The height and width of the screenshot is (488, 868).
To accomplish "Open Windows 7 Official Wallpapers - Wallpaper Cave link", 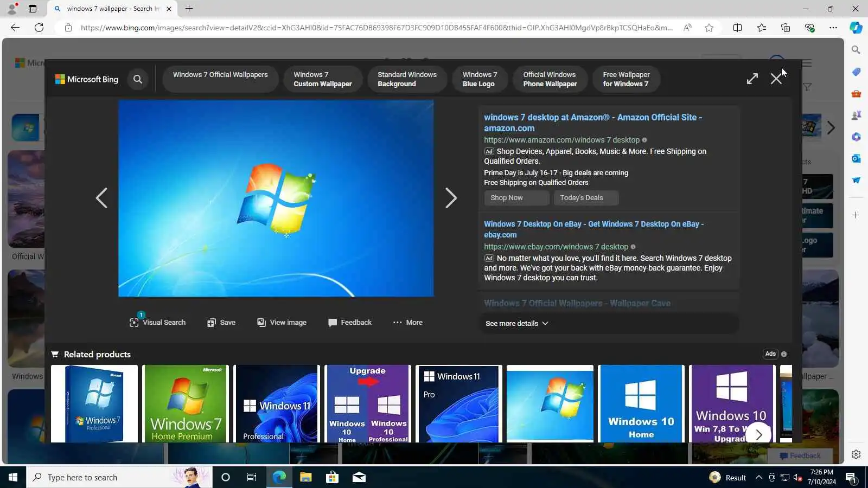I will coord(577,303).
